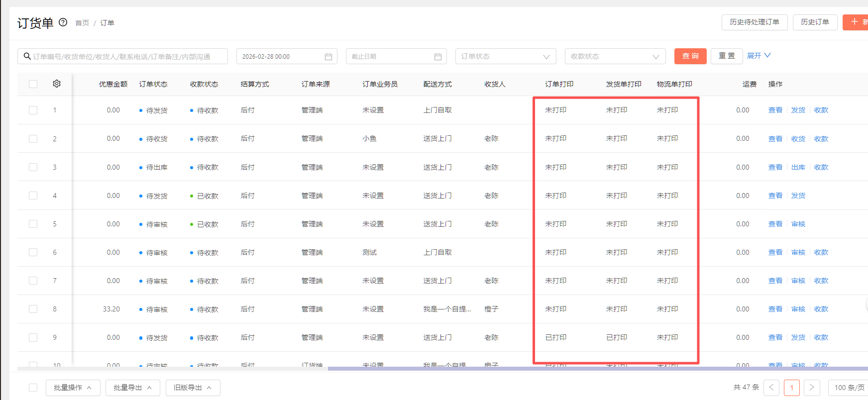Image resolution: width=868 pixels, height=400 pixels.
Task: Click 发货 for row 1
Action: [798, 110]
